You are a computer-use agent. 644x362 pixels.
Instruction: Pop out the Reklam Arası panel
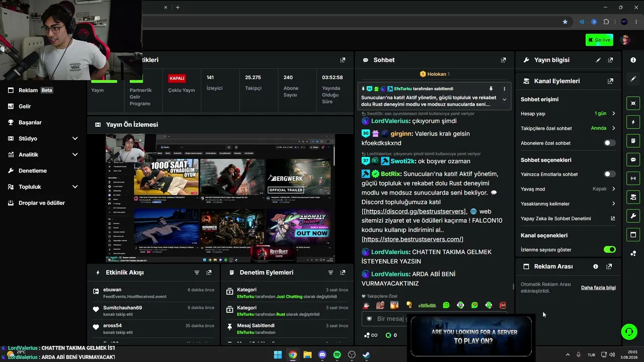pos(609,266)
